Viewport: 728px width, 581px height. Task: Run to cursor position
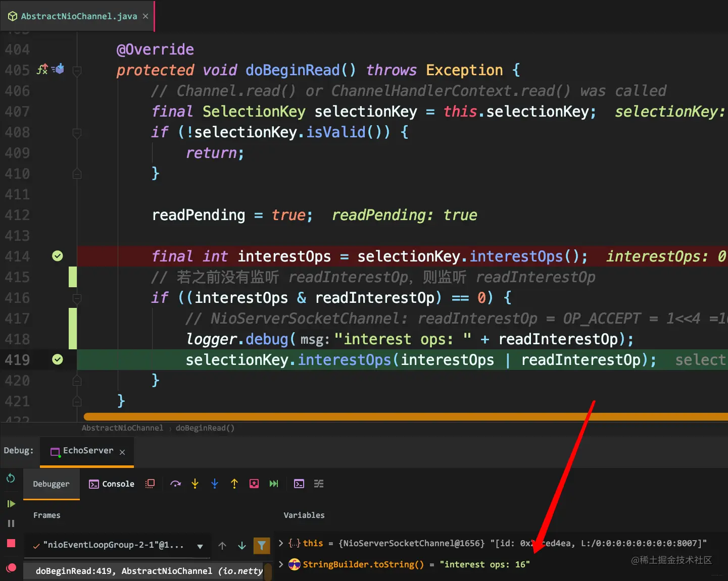pyautogui.click(x=274, y=484)
